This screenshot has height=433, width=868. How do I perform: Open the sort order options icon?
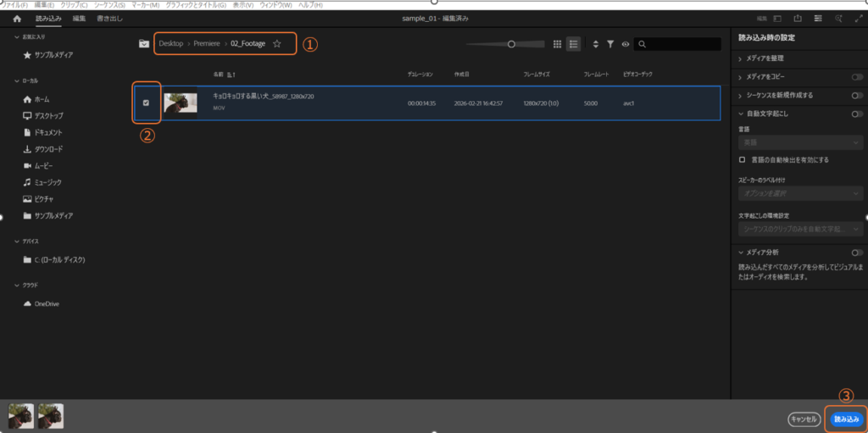pos(595,44)
